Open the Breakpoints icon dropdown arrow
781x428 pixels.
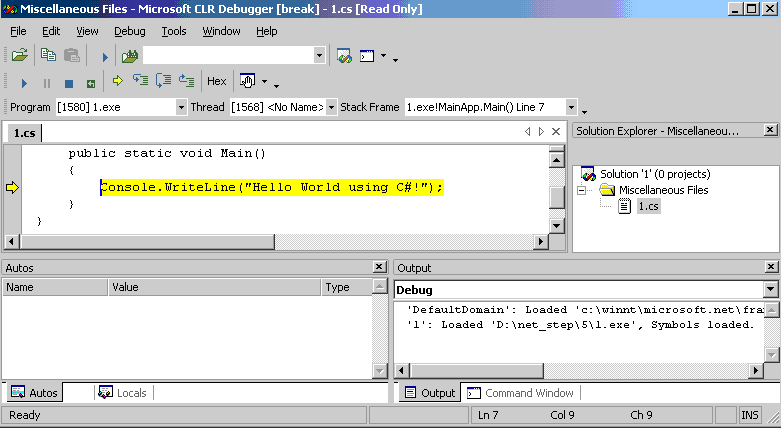point(264,81)
